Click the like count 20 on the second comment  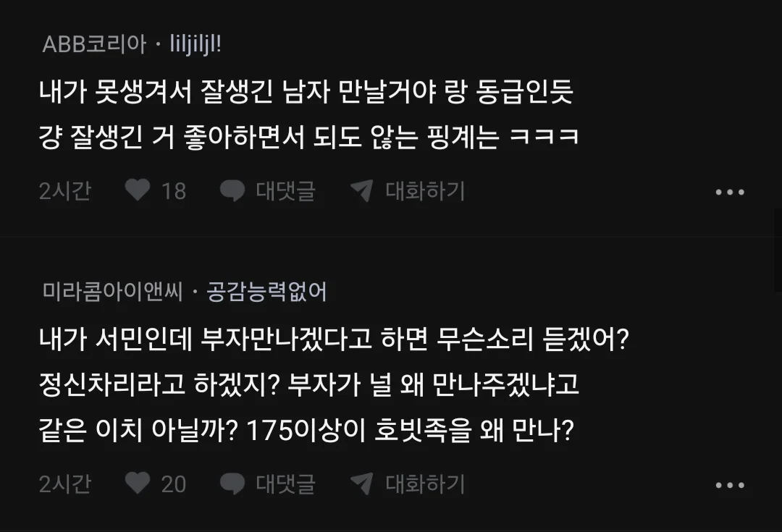(174, 484)
